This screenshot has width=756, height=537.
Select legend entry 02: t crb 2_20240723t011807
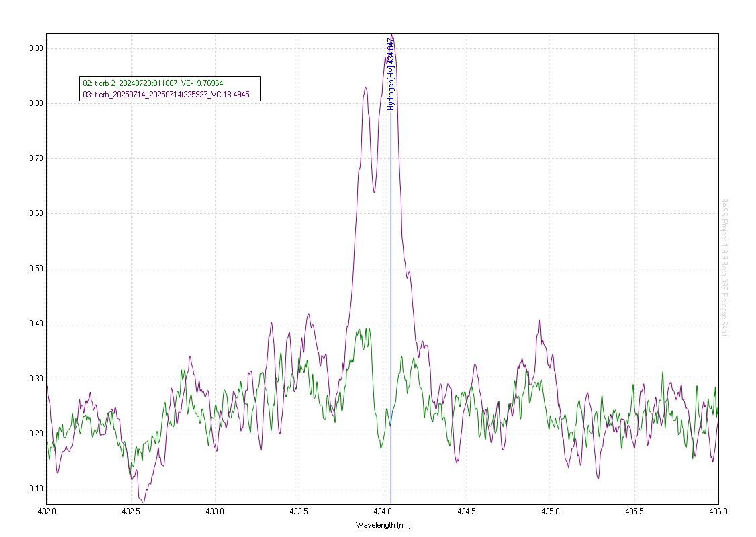click(x=153, y=83)
